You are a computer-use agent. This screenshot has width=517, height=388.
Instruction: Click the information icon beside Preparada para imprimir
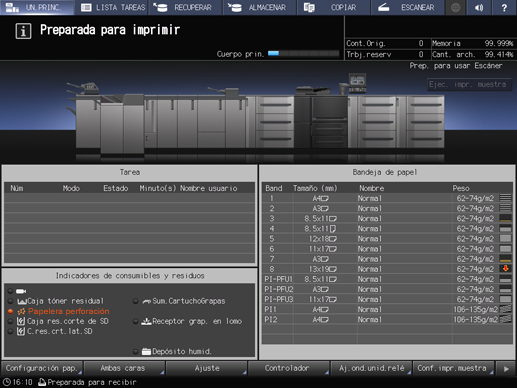23,31
